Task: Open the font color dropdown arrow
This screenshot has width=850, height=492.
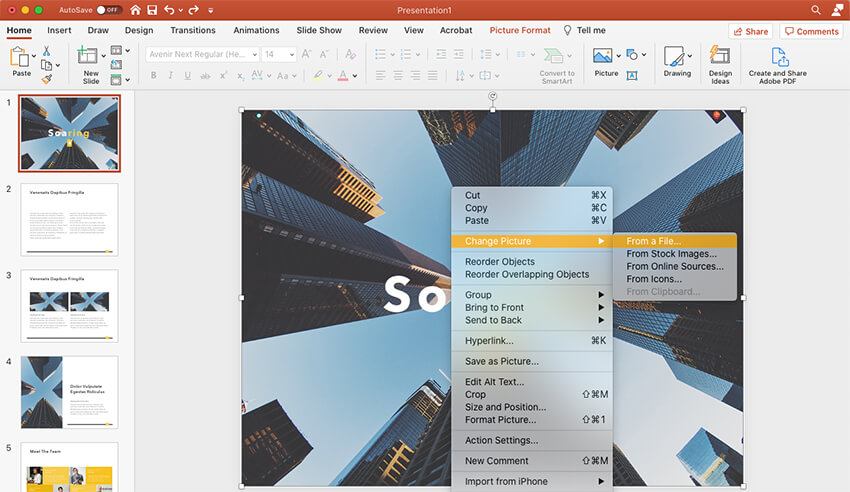Action: coord(355,76)
